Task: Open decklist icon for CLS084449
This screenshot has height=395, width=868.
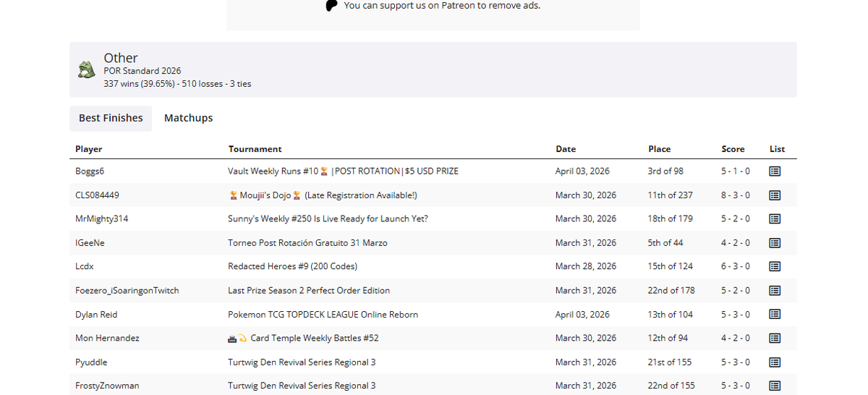Action: pyautogui.click(x=775, y=195)
